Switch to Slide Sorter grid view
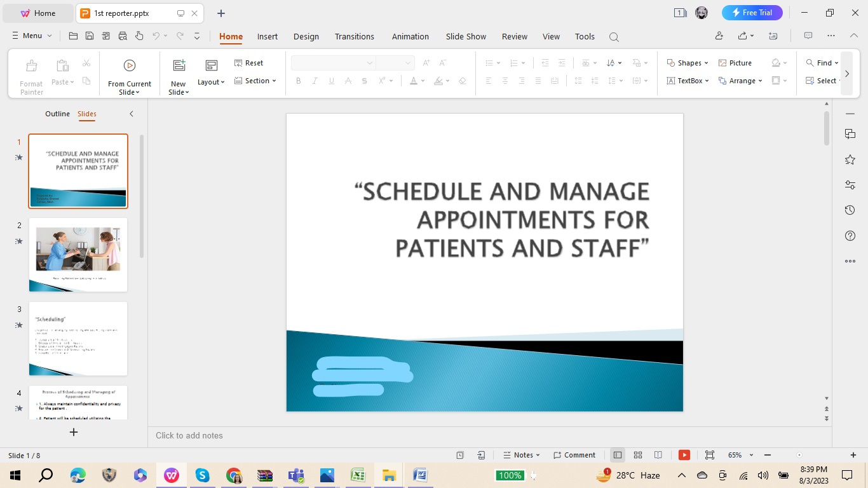Screen dimensions: 868x488 [x=638, y=455]
